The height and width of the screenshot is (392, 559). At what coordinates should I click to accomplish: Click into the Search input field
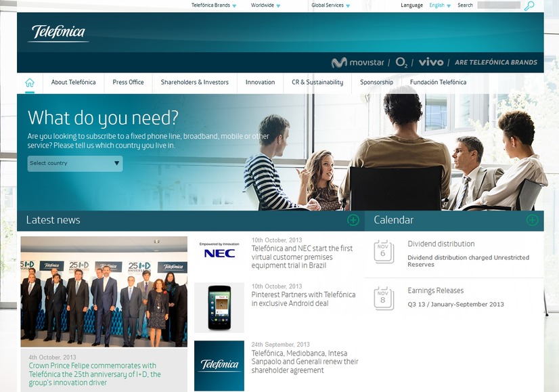click(x=499, y=5)
